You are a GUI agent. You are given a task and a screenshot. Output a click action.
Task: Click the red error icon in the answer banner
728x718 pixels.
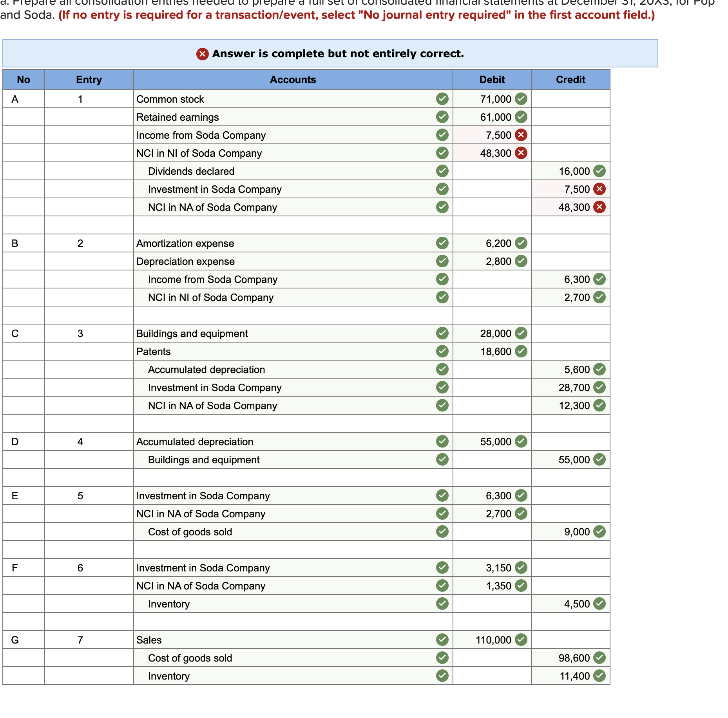pos(203,54)
